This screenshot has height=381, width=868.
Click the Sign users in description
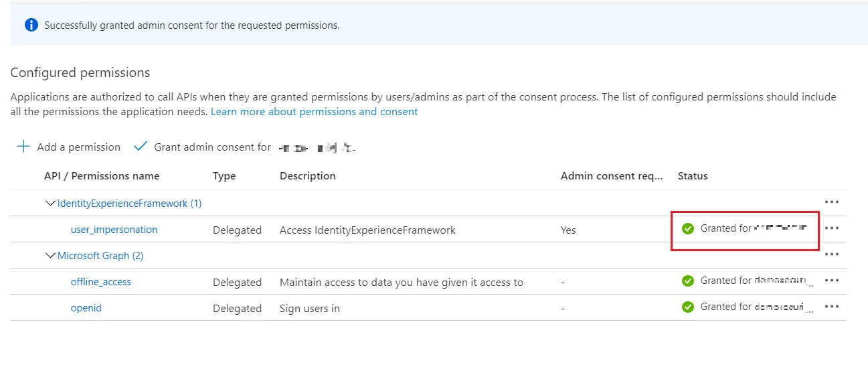310,309
